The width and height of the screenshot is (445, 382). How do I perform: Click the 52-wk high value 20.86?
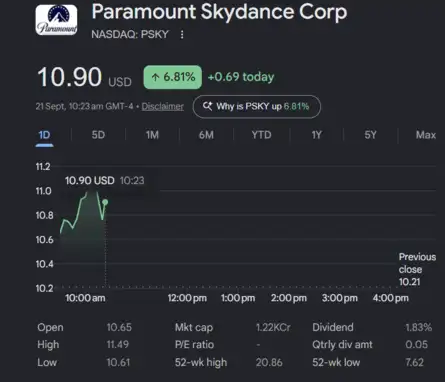[269, 362]
